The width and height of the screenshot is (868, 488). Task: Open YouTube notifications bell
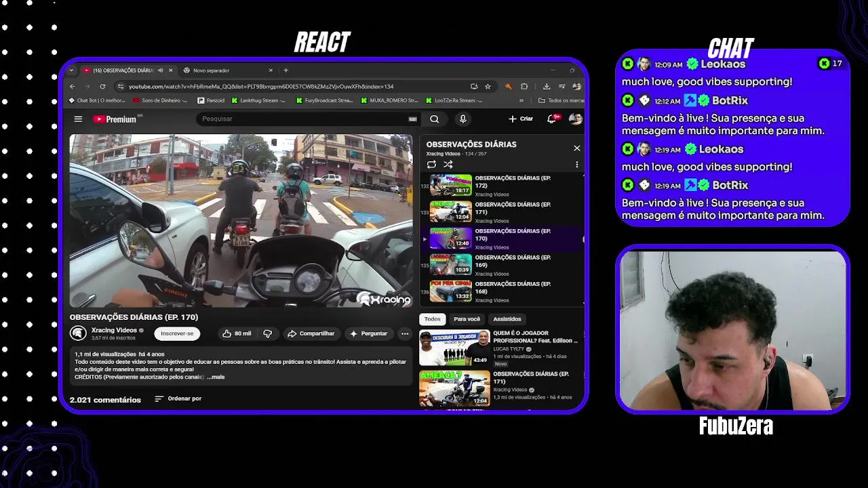pyautogui.click(x=552, y=119)
